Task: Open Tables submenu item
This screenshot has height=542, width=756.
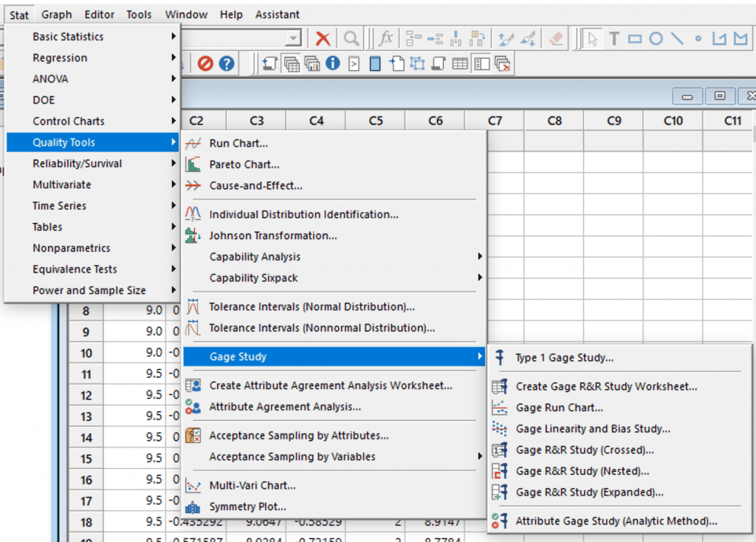Action: (x=92, y=227)
